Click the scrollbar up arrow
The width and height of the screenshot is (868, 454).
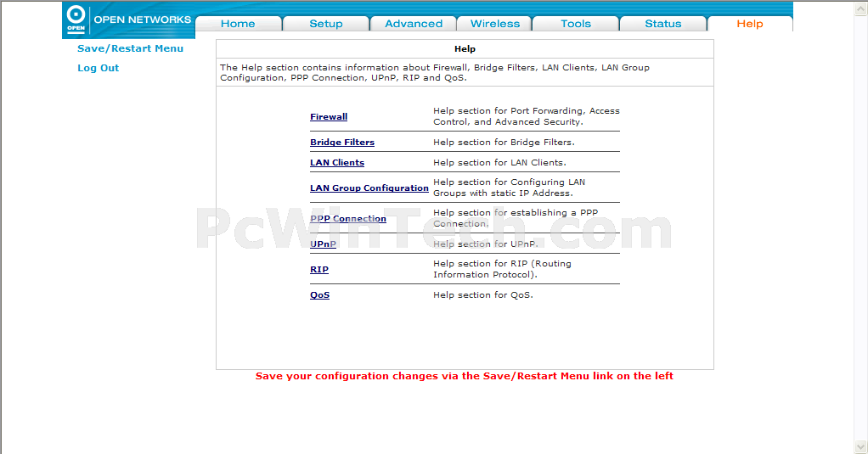pyautogui.click(x=861, y=8)
